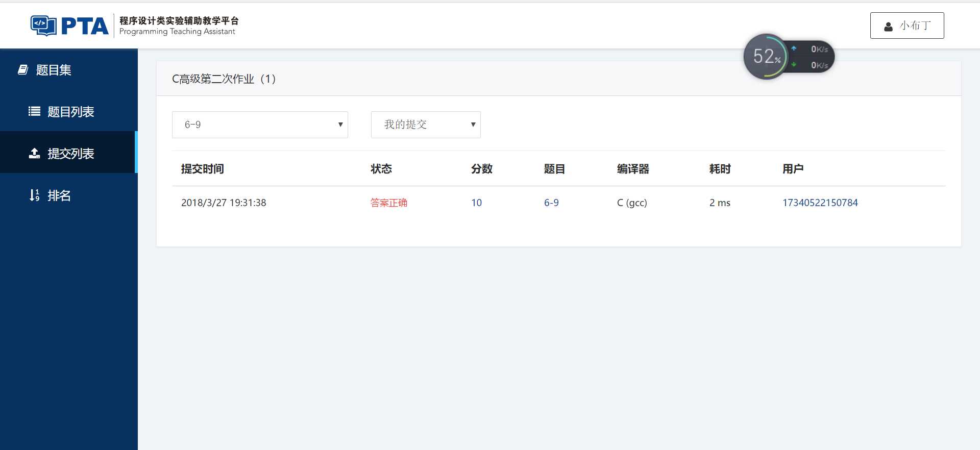The height and width of the screenshot is (450, 980).
Task: Select 提交列表 in the sidebar
Action: pyautogui.click(x=69, y=153)
